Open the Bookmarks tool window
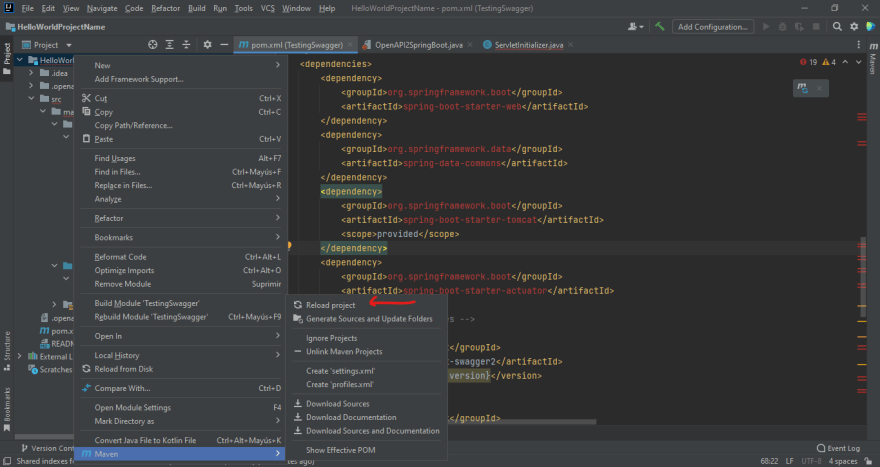 click(x=7, y=409)
